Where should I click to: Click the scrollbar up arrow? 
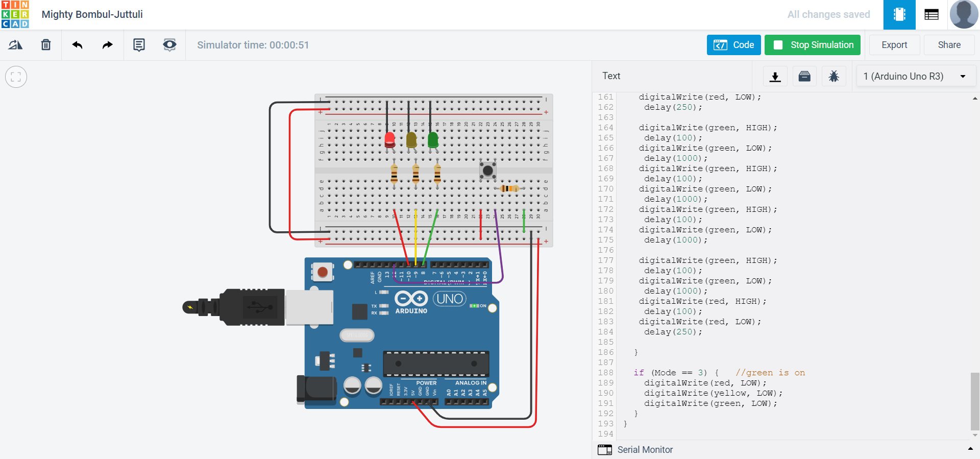coord(975,98)
